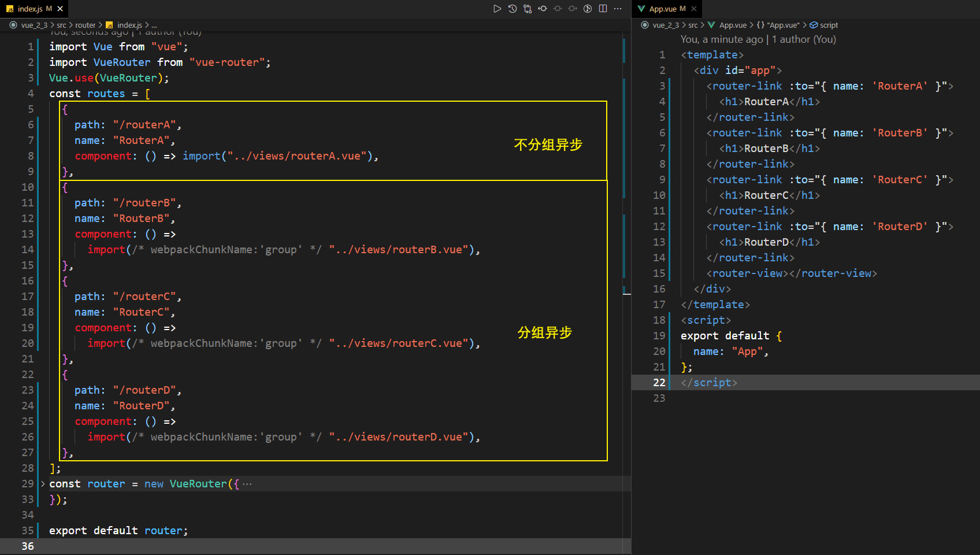This screenshot has width=980, height=555.
Task: Click "../views/routerC.vue" import path
Action: point(398,343)
